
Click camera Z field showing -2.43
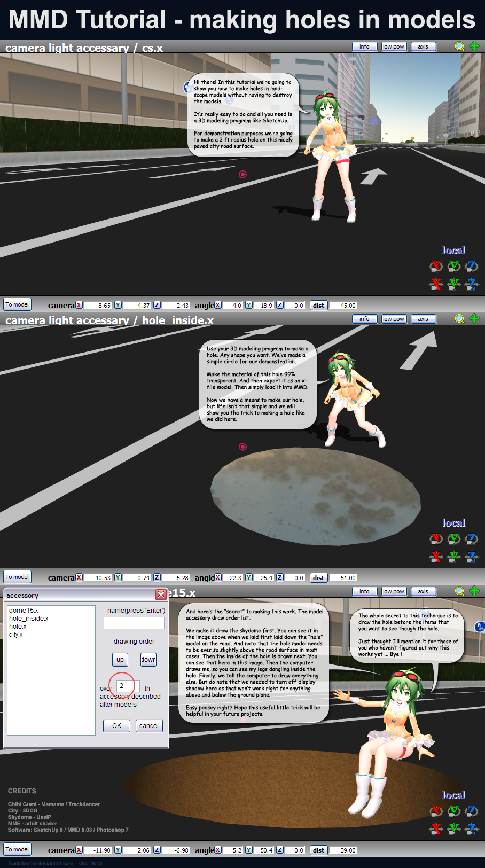176,306
